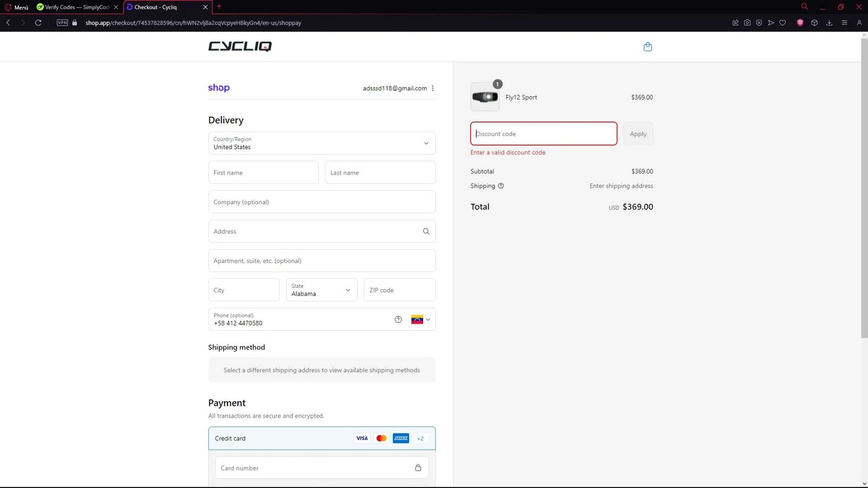The height and width of the screenshot is (488, 868).
Task: Click the card number lock icon
Action: click(418, 468)
